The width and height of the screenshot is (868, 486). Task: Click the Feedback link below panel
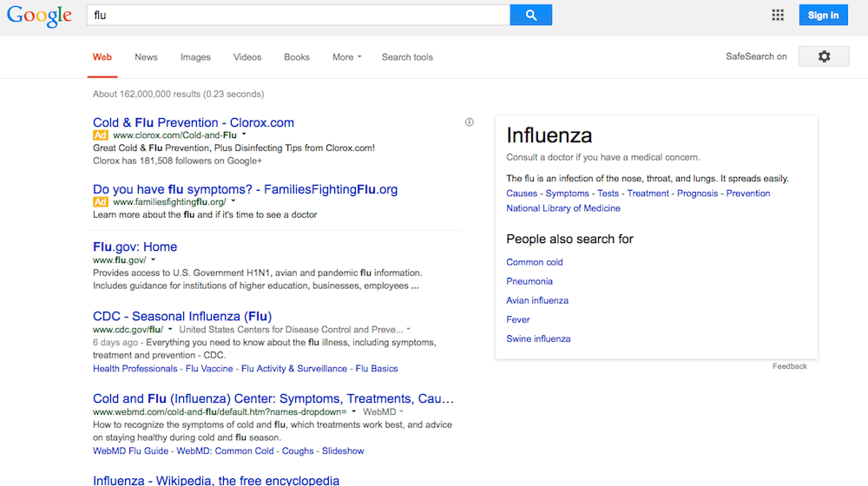789,366
